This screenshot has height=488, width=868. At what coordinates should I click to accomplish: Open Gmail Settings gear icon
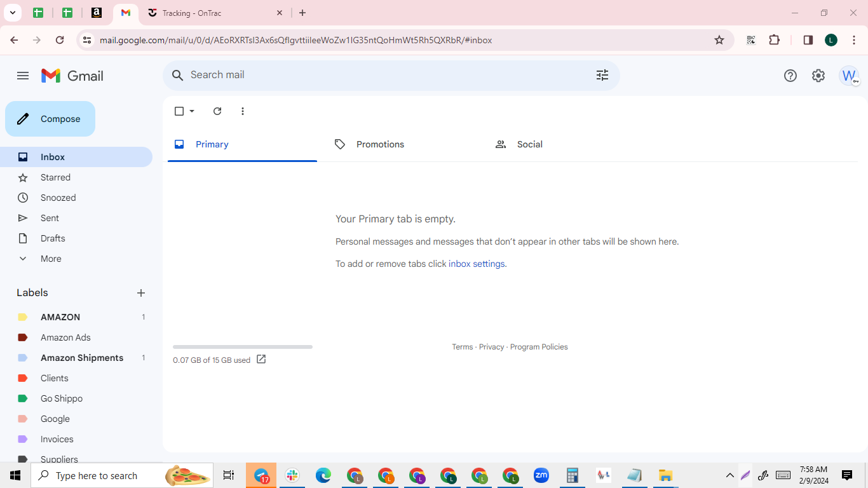(x=818, y=76)
